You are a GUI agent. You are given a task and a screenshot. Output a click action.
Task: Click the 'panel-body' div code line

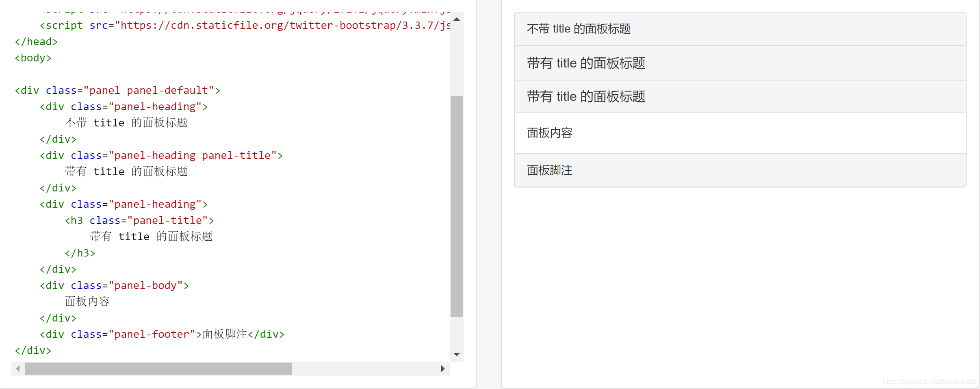(x=114, y=285)
